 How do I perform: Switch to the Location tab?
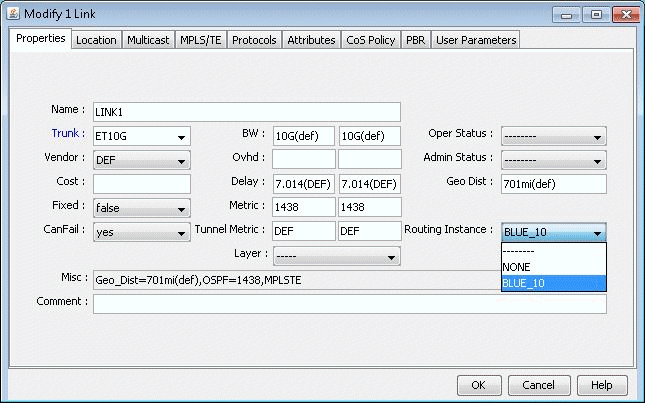(96, 40)
